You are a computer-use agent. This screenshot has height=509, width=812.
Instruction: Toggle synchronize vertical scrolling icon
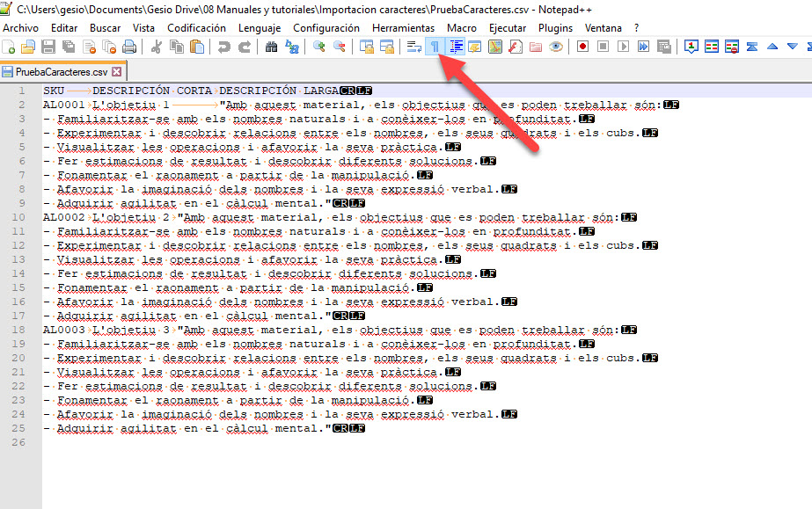coord(367,47)
